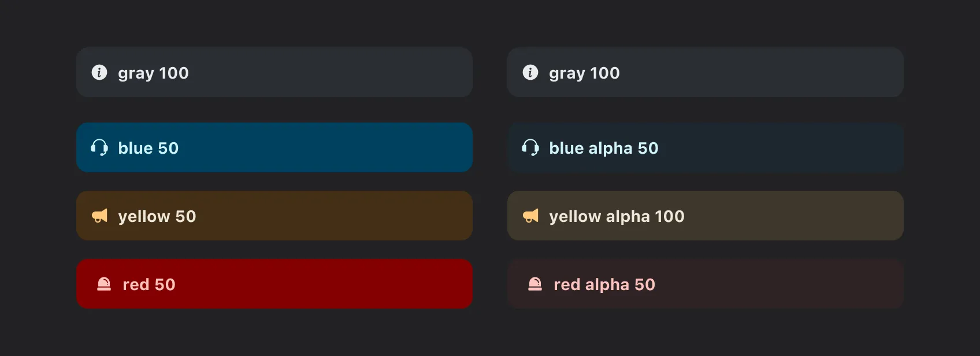Click the siren icon in red 50 banner
This screenshot has width=980, height=356.
pyautogui.click(x=104, y=284)
